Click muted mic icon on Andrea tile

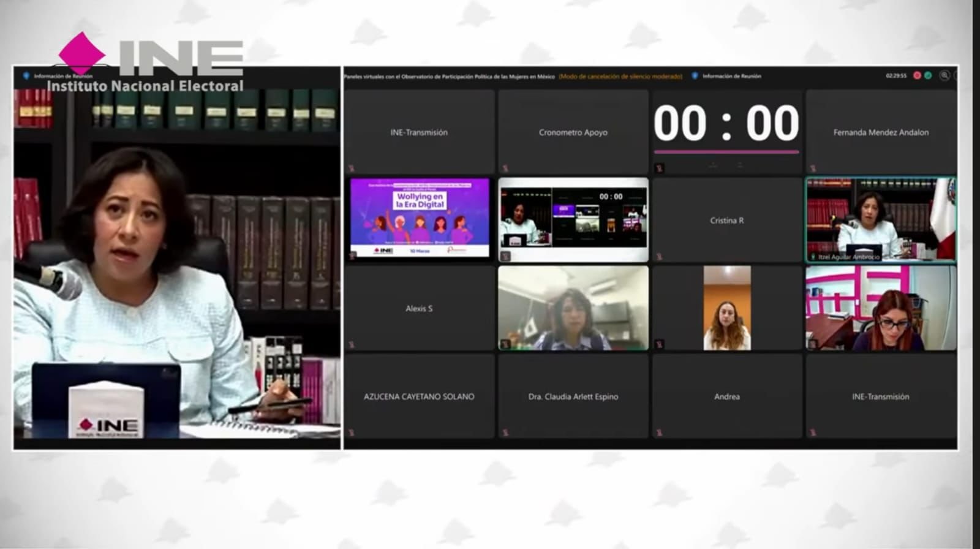[x=659, y=433]
